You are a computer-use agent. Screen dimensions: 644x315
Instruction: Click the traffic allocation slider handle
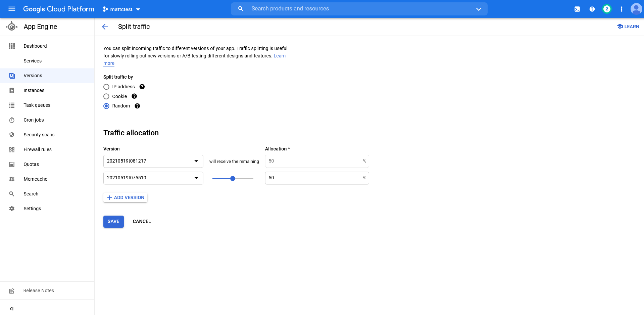point(233,178)
